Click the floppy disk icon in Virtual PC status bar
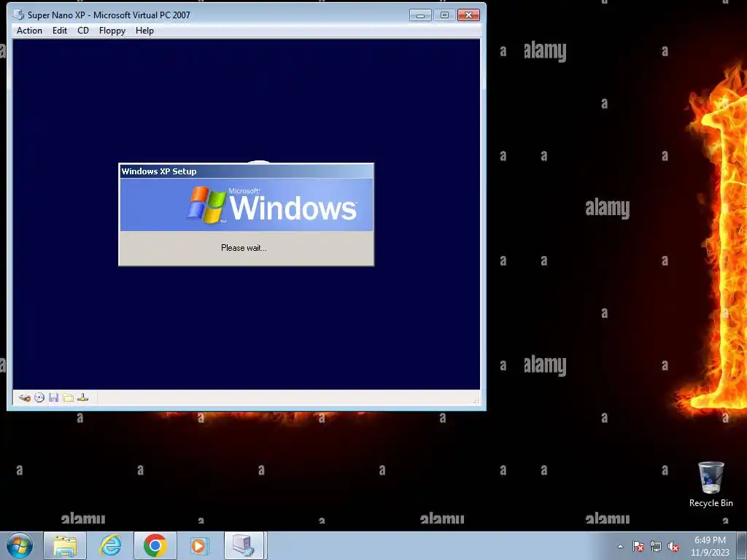Image resolution: width=747 pixels, height=560 pixels. (x=54, y=397)
